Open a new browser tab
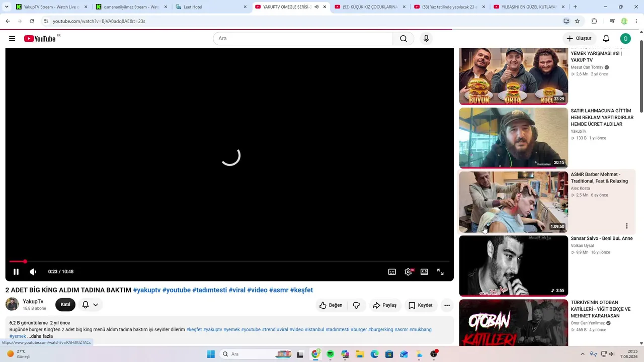Screen dimensions: 644x362 coord(575,7)
